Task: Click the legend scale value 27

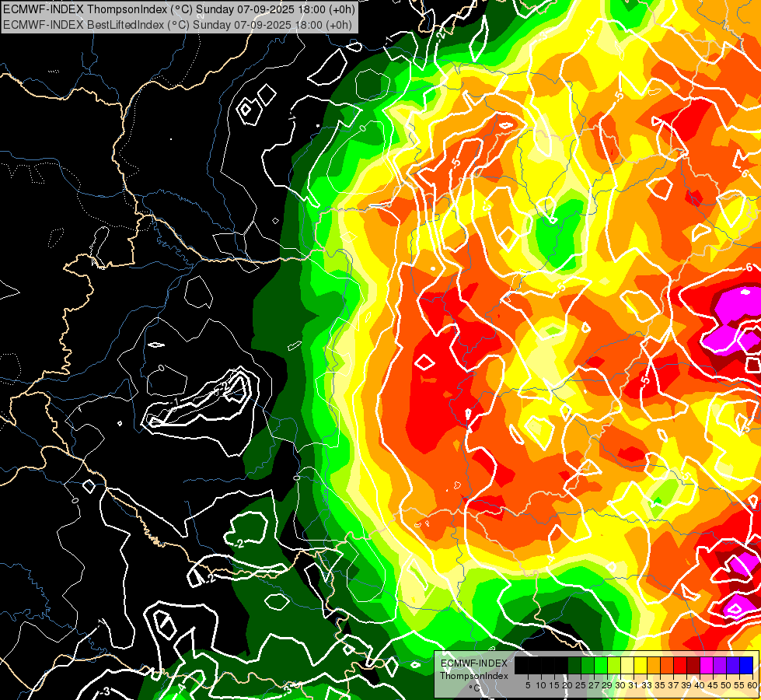Action: pyautogui.click(x=594, y=685)
